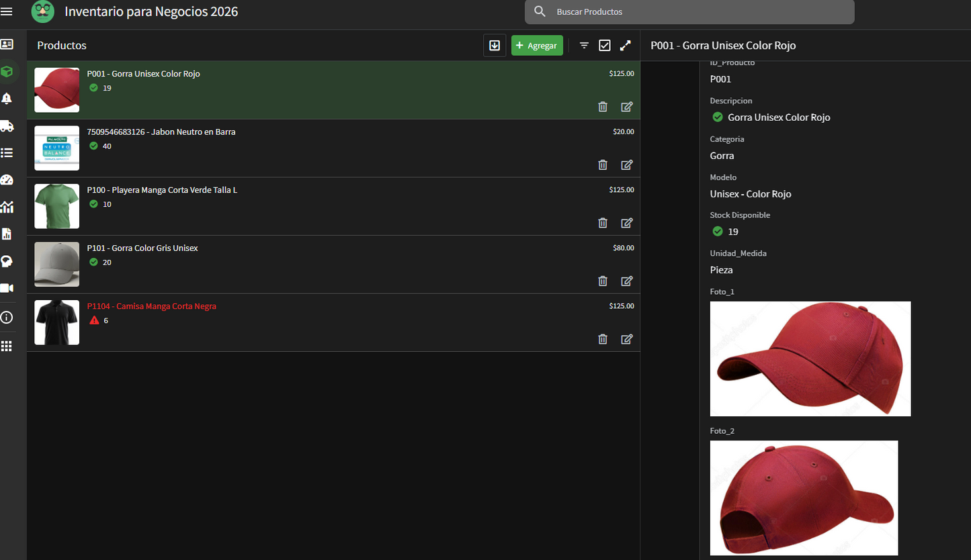Delete product P101 Gorra Color Gris Unisex
This screenshot has height=560, width=971.
(603, 281)
